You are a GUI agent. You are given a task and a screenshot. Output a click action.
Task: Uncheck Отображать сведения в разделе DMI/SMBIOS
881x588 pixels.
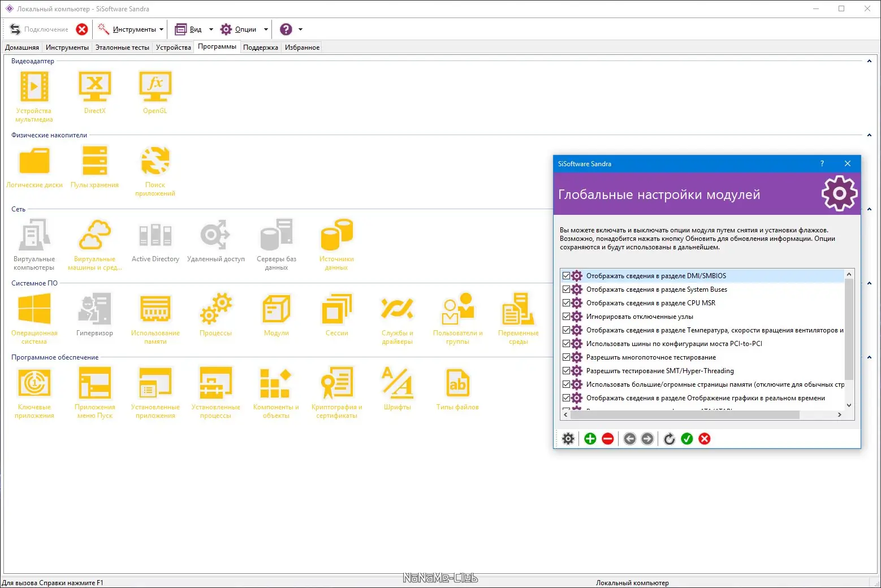(x=566, y=275)
